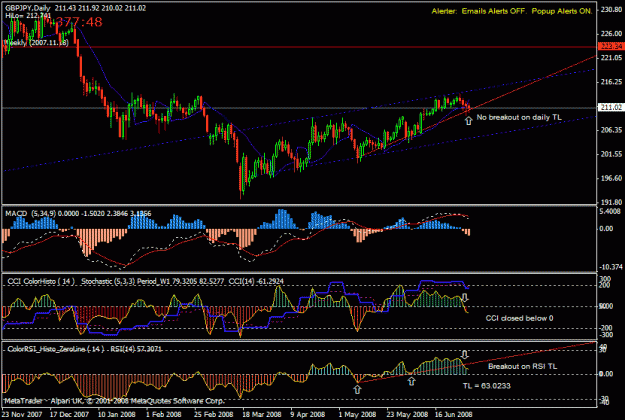Select the 'Weekly (2007.11.18)' label
Image resolution: width=625 pixels, height=420 pixels.
(37, 42)
